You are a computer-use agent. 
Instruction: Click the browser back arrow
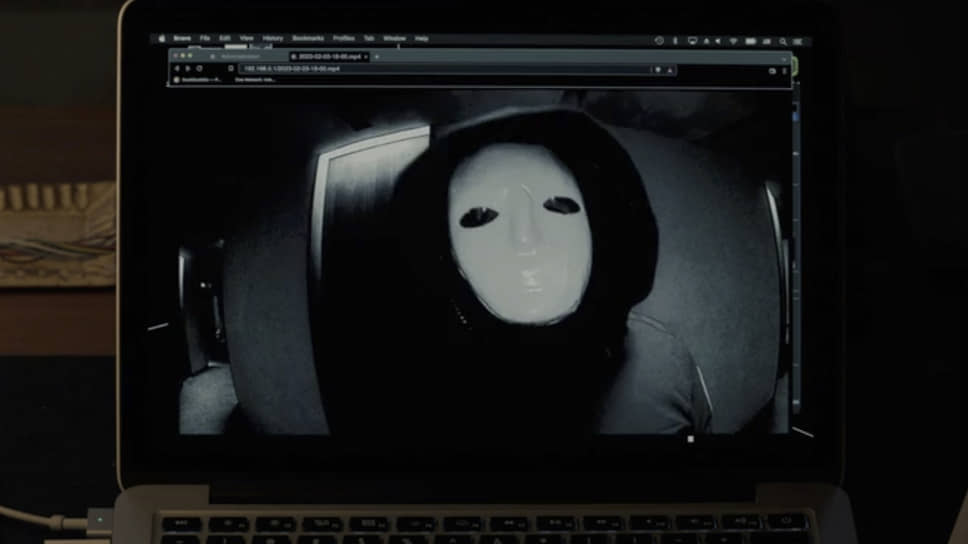(177, 69)
